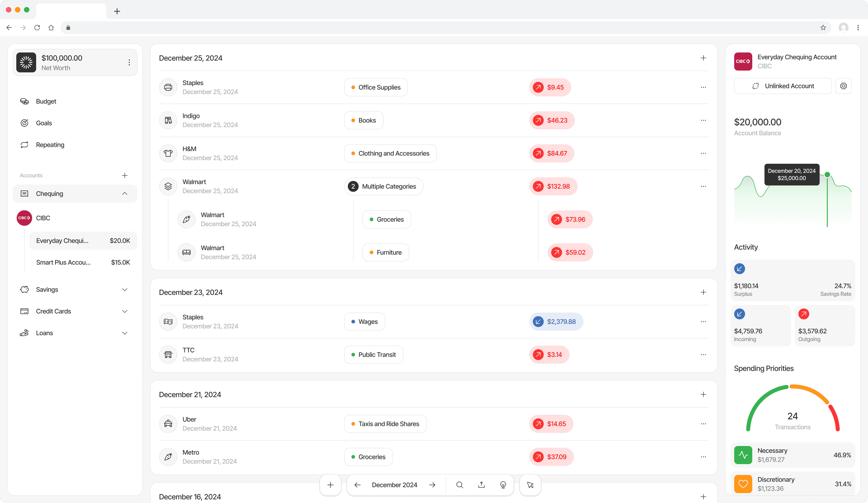Image resolution: width=868 pixels, height=503 pixels.
Task: Click the account settings gear icon
Action: [843, 86]
